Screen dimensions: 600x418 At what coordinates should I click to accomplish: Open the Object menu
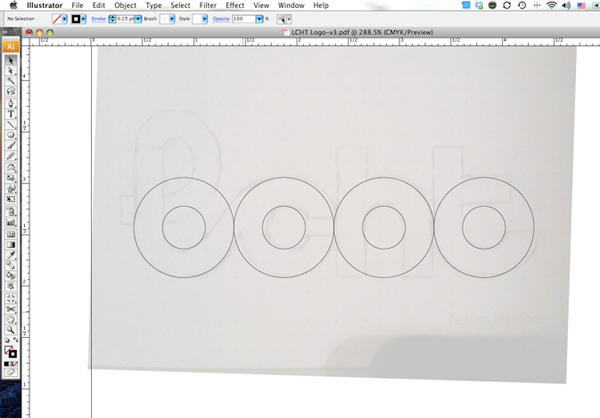pyautogui.click(x=125, y=5)
